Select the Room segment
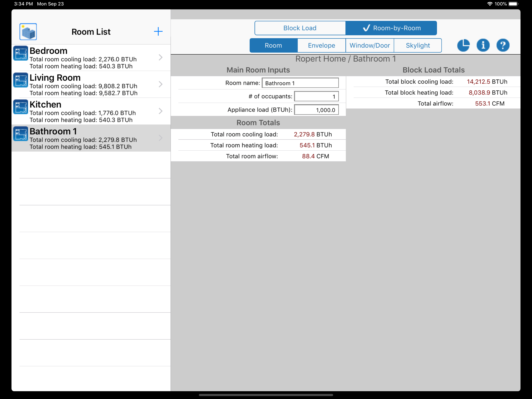Viewport: 532px width, 399px height. pyautogui.click(x=273, y=45)
